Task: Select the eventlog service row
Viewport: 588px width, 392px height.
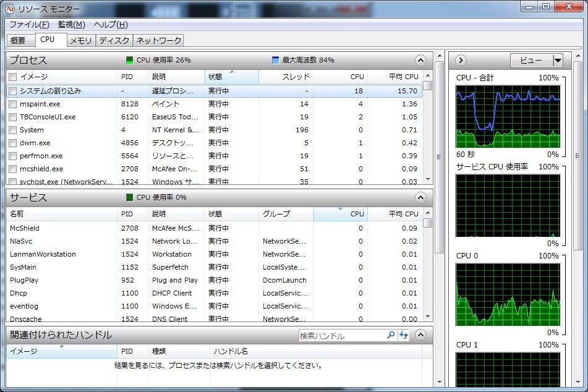Action: 214,306
